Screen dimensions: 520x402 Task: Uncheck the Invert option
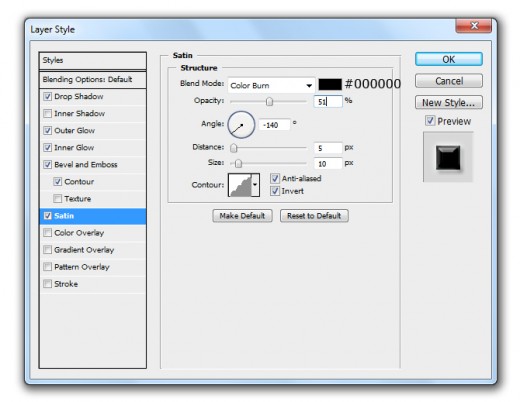tap(275, 191)
